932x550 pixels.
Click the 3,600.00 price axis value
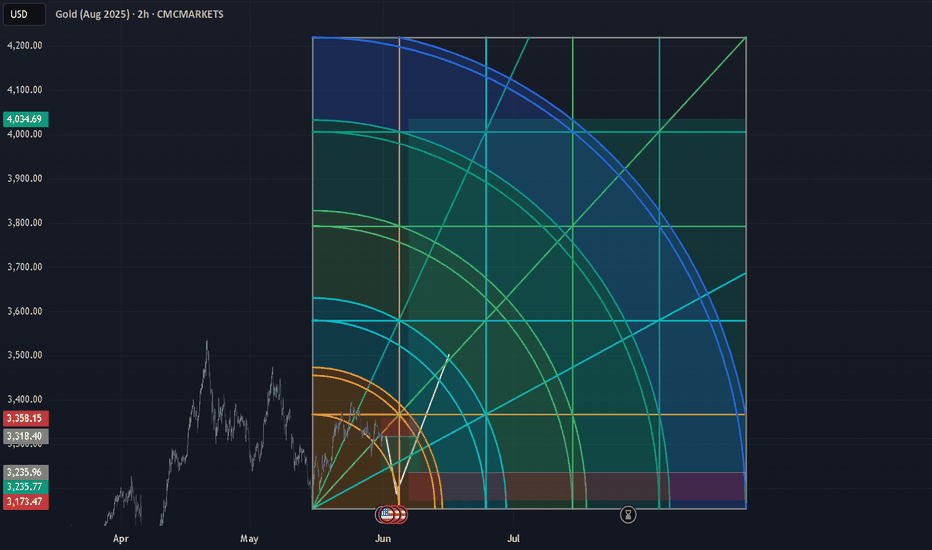pyautogui.click(x=25, y=311)
